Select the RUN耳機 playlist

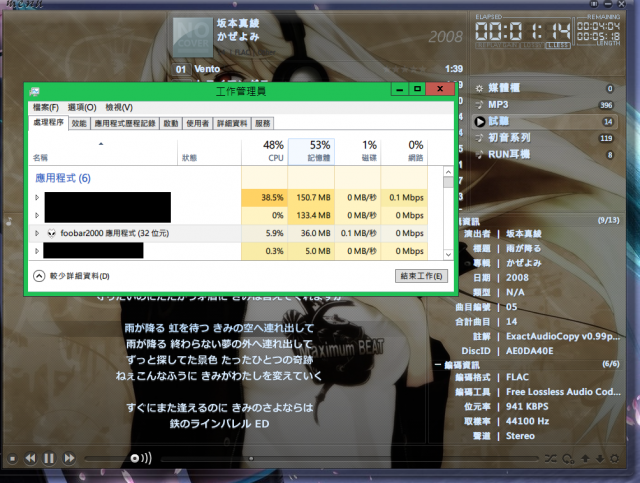coord(545,155)
